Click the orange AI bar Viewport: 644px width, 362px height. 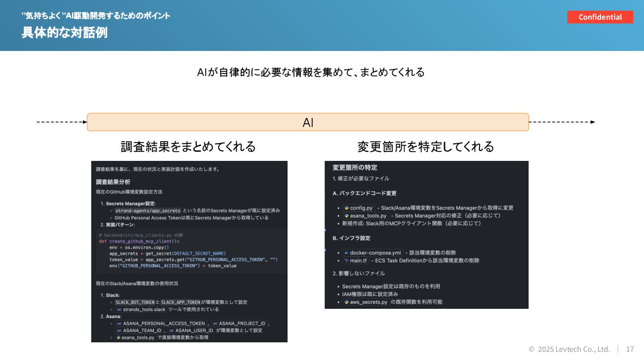[308, 122]
